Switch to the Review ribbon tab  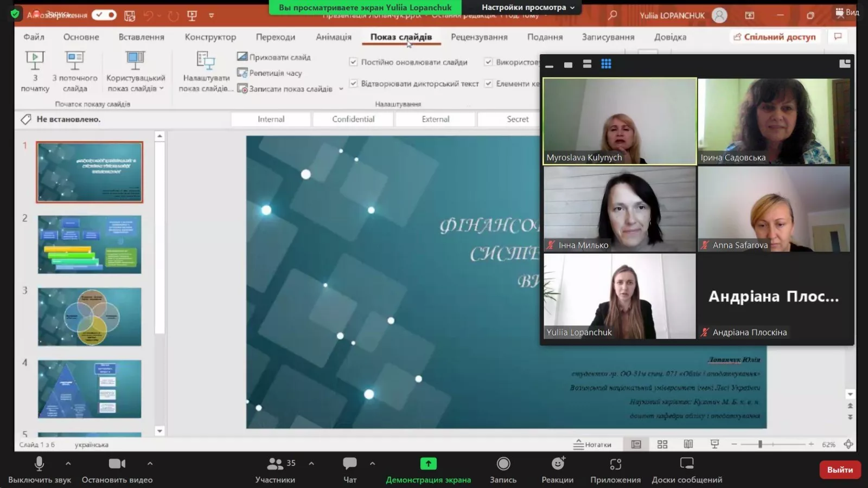478,37
